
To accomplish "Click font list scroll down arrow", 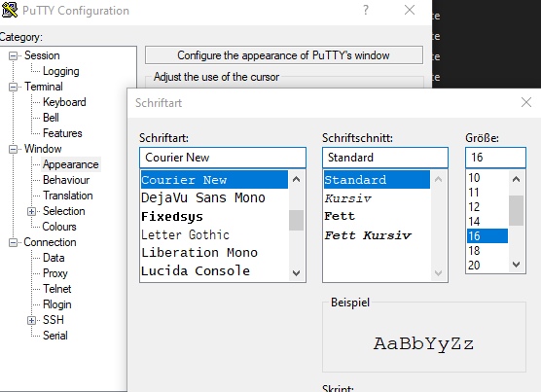I will click(296, 273).
